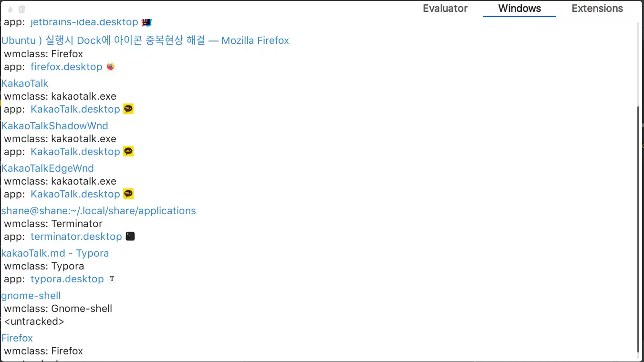Switch to the Evaluator tab
This screenshot has height=362, width=644.
coord(445,9)
